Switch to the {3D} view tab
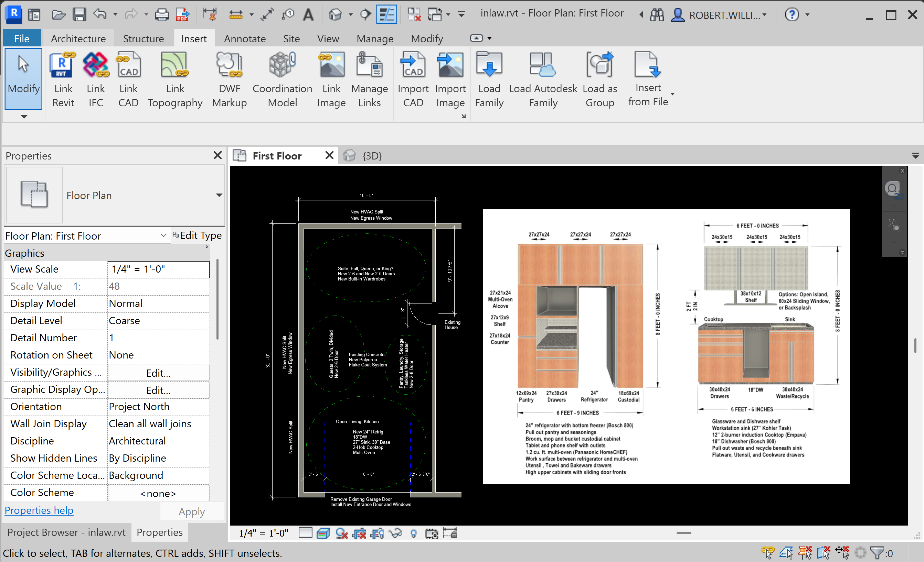 pos(371,156)
